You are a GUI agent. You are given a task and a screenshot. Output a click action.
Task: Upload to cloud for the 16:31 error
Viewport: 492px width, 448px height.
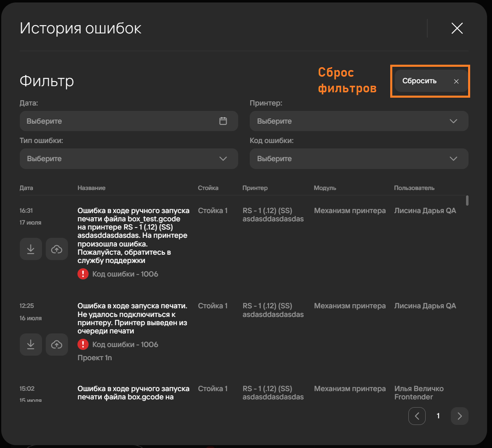pyautogui.click(x=57, y=249)
